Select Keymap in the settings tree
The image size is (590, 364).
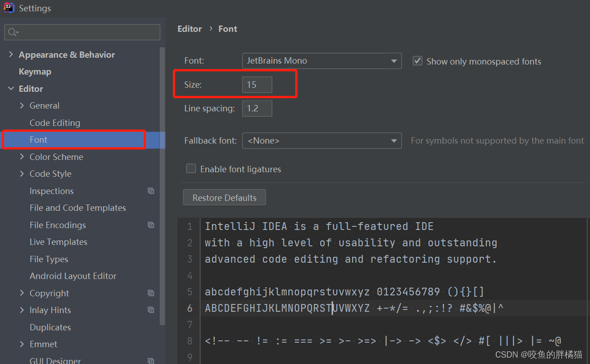click(35, 72)
